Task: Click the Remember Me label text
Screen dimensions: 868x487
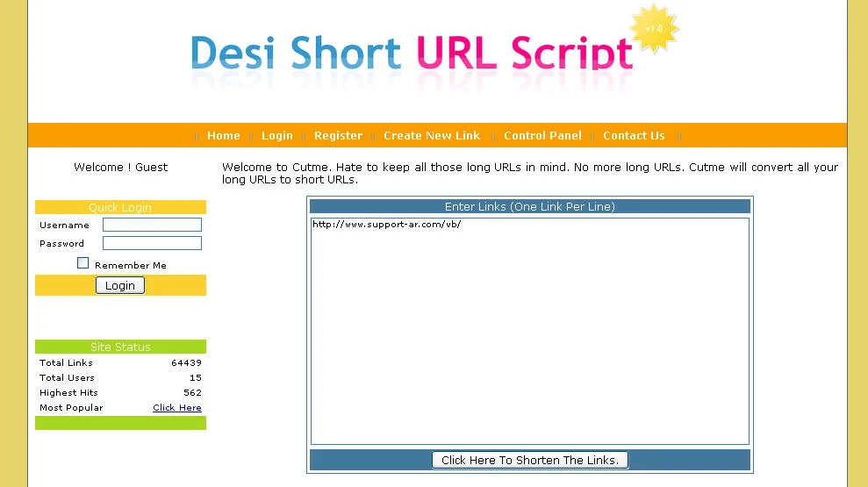Action: (130, 265)
